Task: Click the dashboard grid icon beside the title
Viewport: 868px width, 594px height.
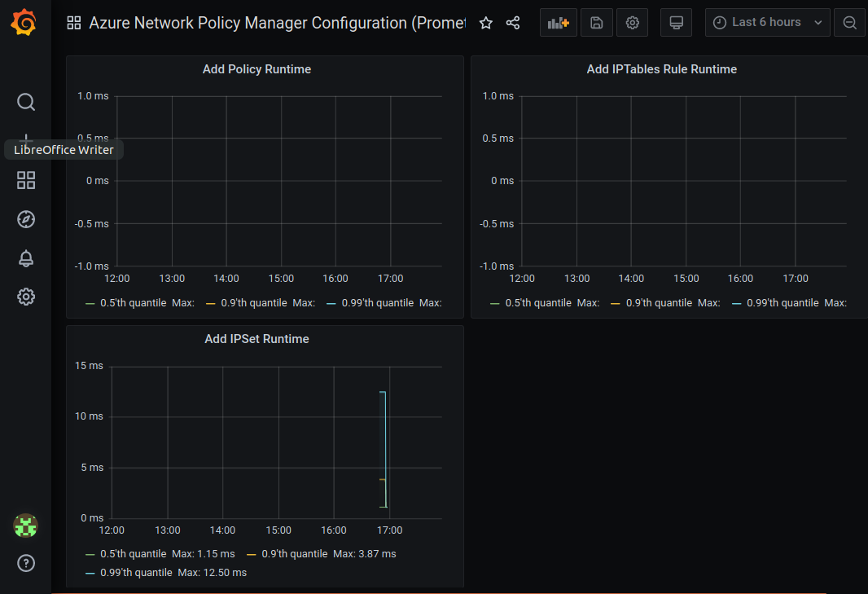Action: click(x=73, y=23)
